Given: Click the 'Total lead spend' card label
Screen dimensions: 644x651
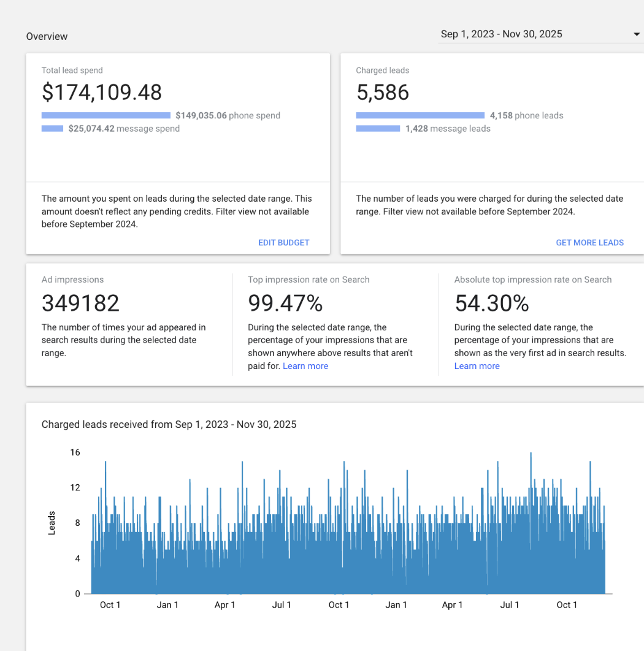Looking at the screenshot, I should tap(72, 70).
